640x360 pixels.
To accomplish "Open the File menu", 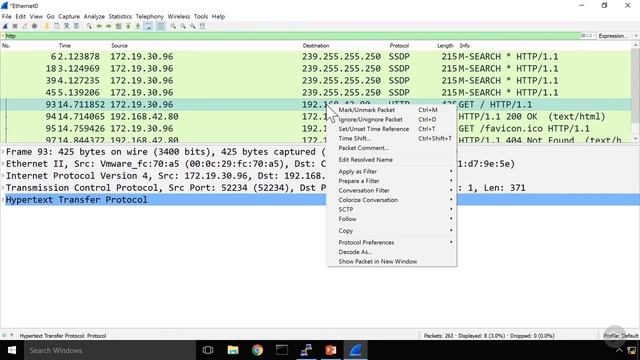I will pos(7,16).
